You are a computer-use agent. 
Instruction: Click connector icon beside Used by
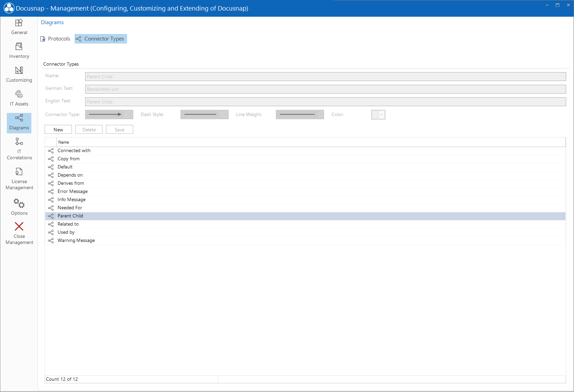51,232
